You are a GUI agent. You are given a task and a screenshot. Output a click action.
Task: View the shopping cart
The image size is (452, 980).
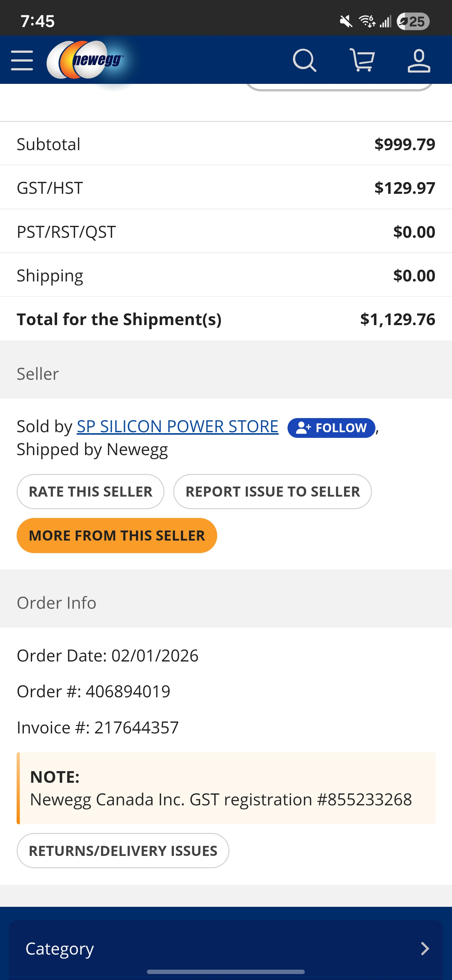(362, 60)
